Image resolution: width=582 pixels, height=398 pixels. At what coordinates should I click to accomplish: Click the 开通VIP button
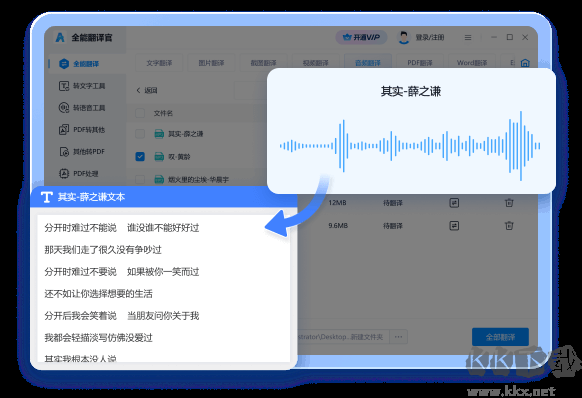(x=361, y=37)
